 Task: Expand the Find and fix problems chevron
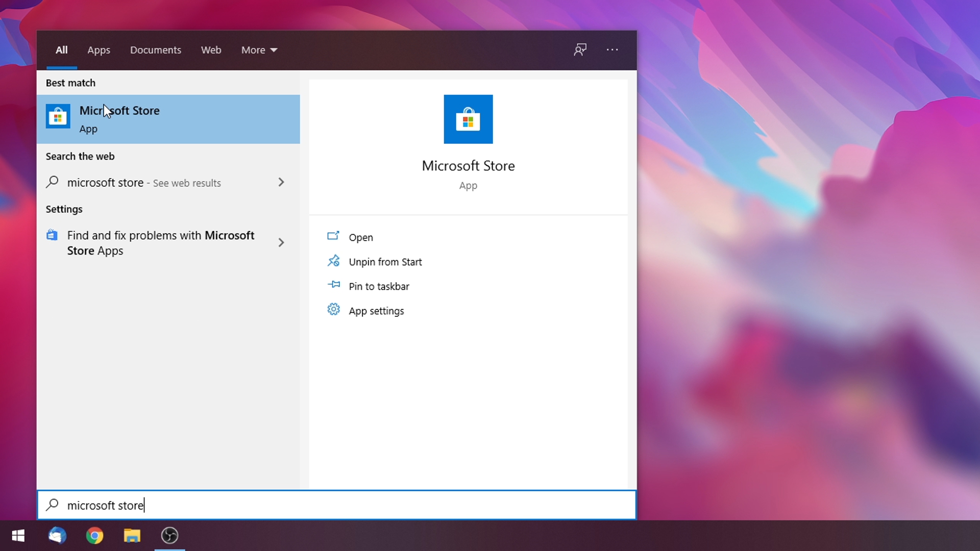[281, 242]
